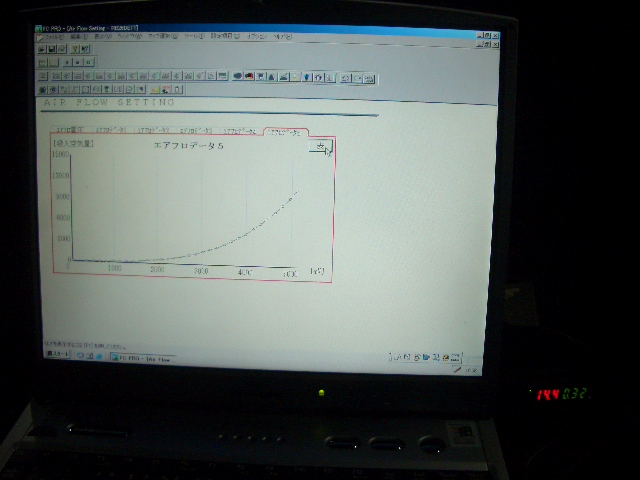This screenshot has width=640, height=480.
Task: Click the red and black toolbar icon
Action: 249,76
